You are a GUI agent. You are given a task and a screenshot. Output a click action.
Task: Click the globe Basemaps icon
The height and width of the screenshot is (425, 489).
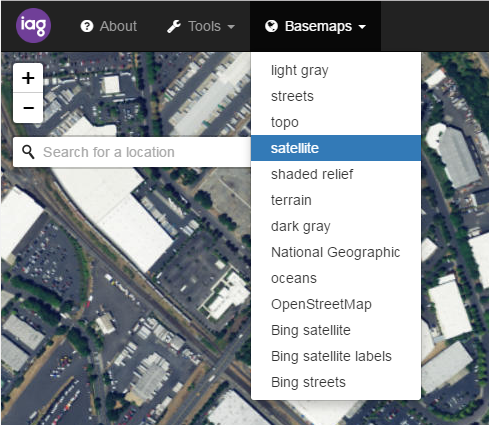pyautogui.click(x=271, y=26)
